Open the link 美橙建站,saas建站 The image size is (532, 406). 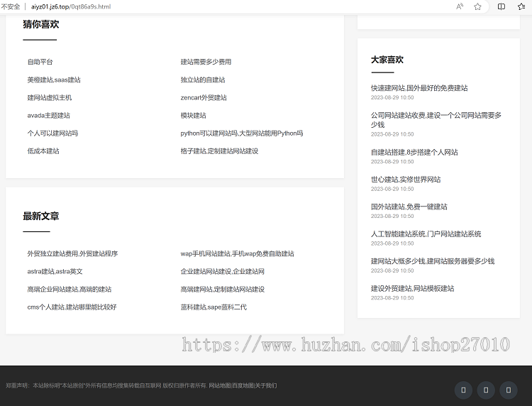coord(54,79)
